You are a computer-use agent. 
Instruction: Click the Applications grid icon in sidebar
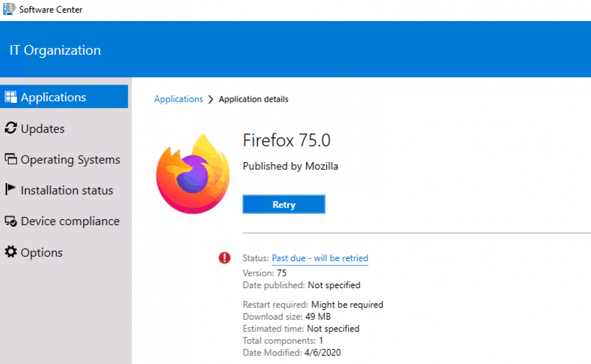pyautogui.click(x=11, y=97)
